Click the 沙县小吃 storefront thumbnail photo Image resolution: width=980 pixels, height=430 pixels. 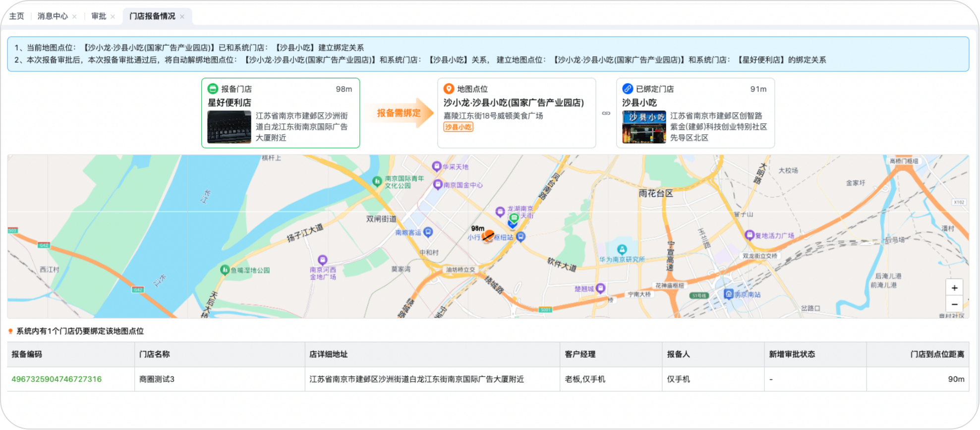tap(644, 127)
